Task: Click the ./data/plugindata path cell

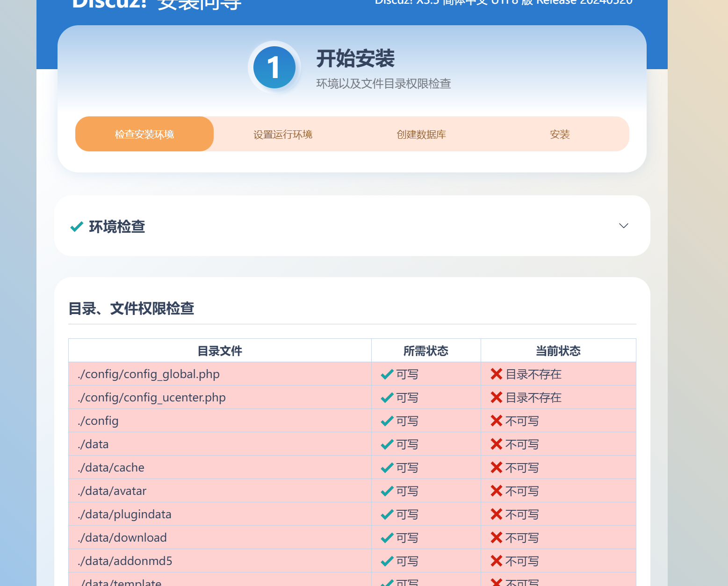Action: point(220,514)
